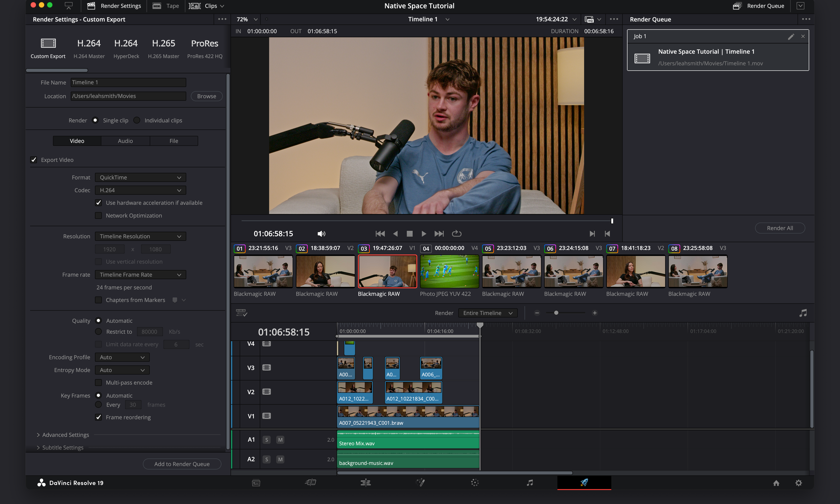Toggle the Tape button in toolbar
This screenshot has height=504, width=840.
pyautogui.click(x=166, y=6)
